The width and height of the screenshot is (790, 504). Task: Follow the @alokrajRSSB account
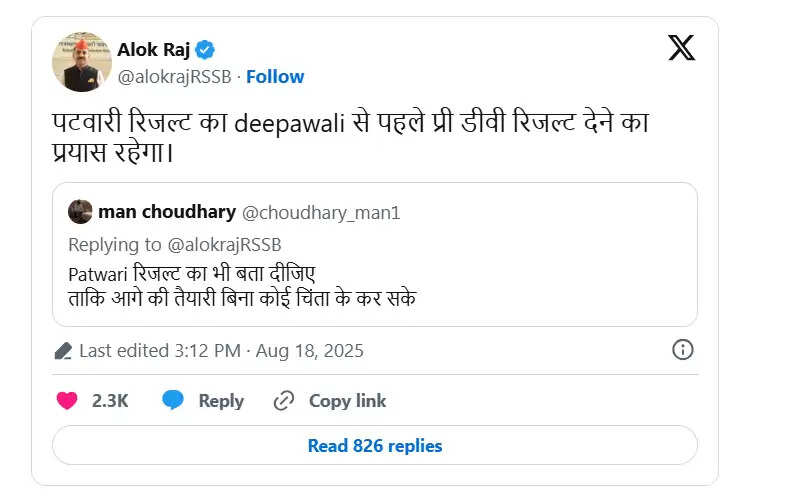(275, 77)
